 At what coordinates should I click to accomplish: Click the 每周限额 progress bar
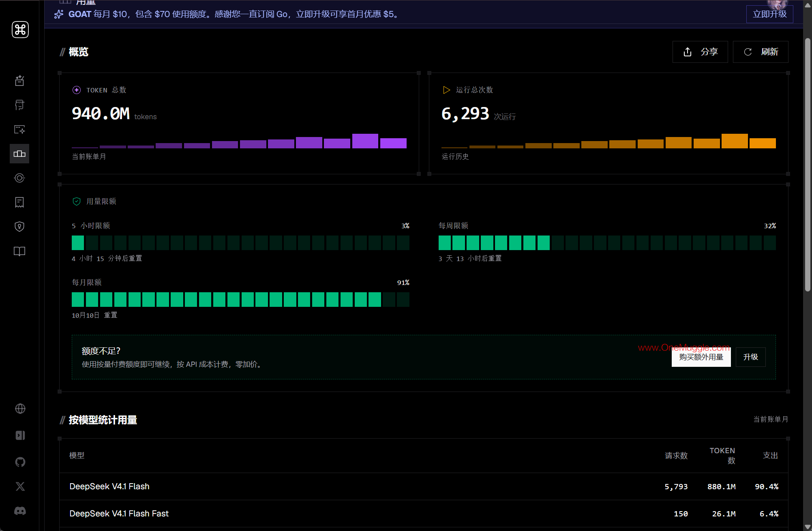point(607,243)
